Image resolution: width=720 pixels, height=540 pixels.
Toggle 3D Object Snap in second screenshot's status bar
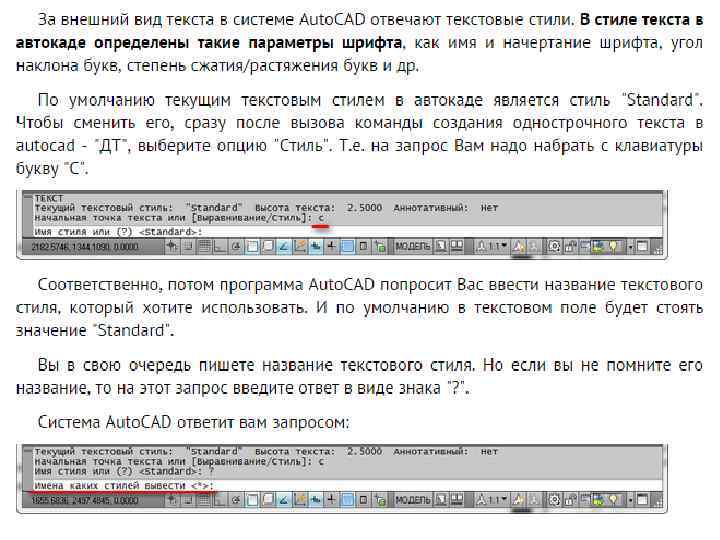(x=268, y=500)
